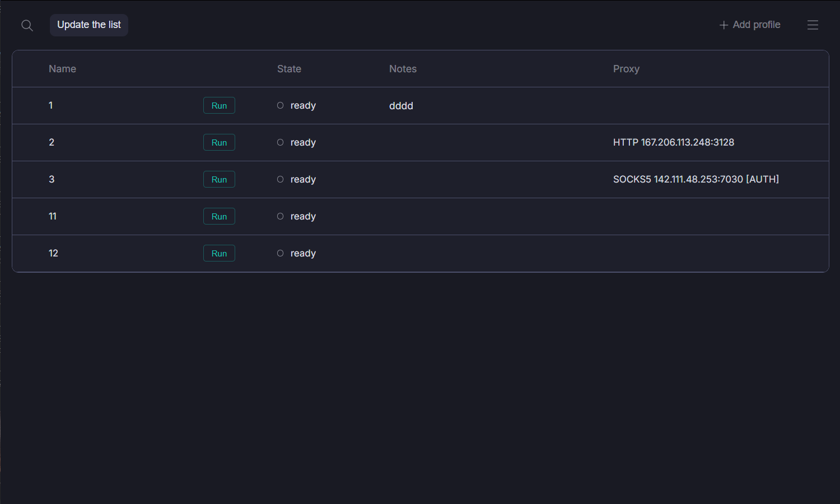The height and width of the screenshot is (504, 840).
Task: Click the search magnifier icon
Action: (x=27, y=25)
